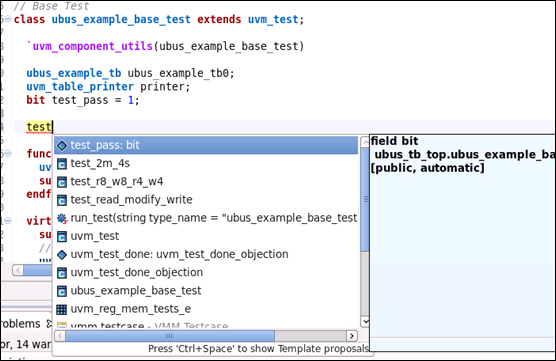Click the run_test function icon
Viewport: 556px width, 361px height.
62,218
